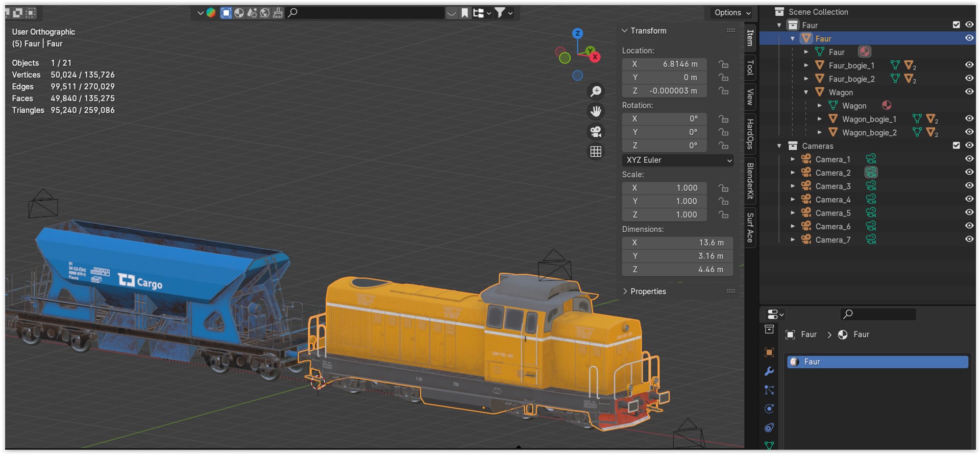
Task: Switch to the Item sidebar tab
Action: pos(750,37)
